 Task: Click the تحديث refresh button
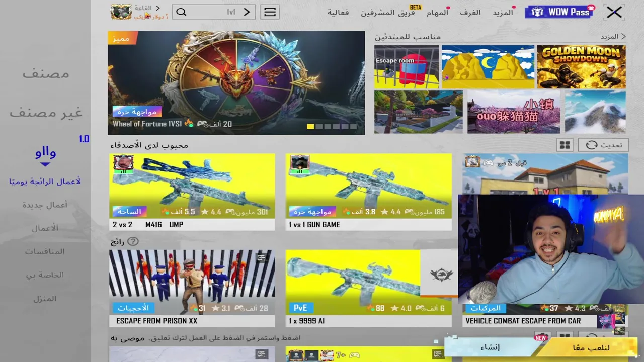pyautogui.click(x=603, y=145)
